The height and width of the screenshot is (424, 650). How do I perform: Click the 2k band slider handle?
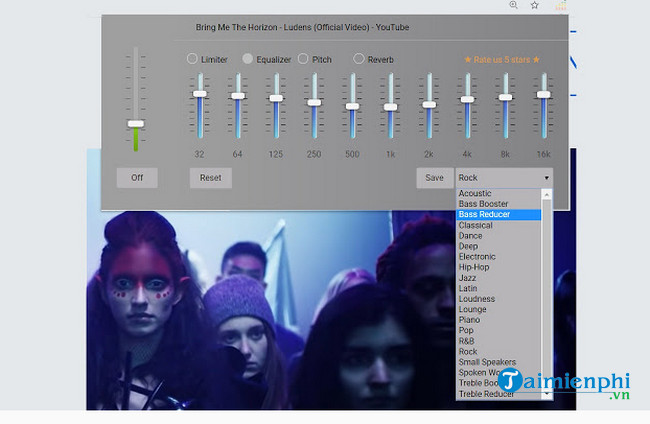click(x=429, y=104)
